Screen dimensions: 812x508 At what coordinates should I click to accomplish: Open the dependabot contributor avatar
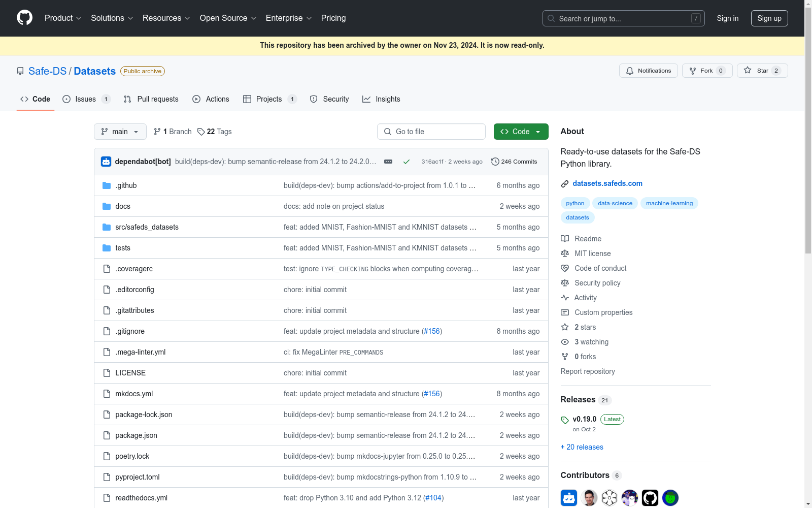(x=569, y=498)
